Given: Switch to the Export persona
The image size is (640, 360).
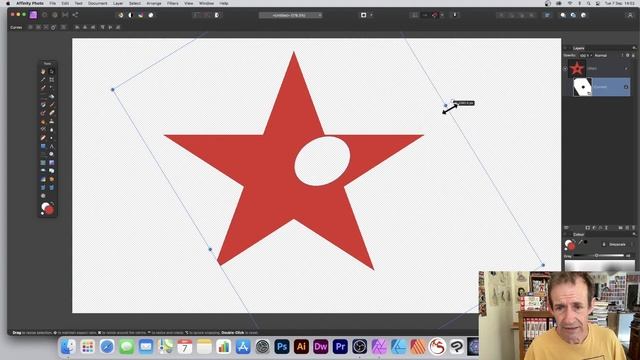Looking at the screenshot, I should tap(76, 15).
